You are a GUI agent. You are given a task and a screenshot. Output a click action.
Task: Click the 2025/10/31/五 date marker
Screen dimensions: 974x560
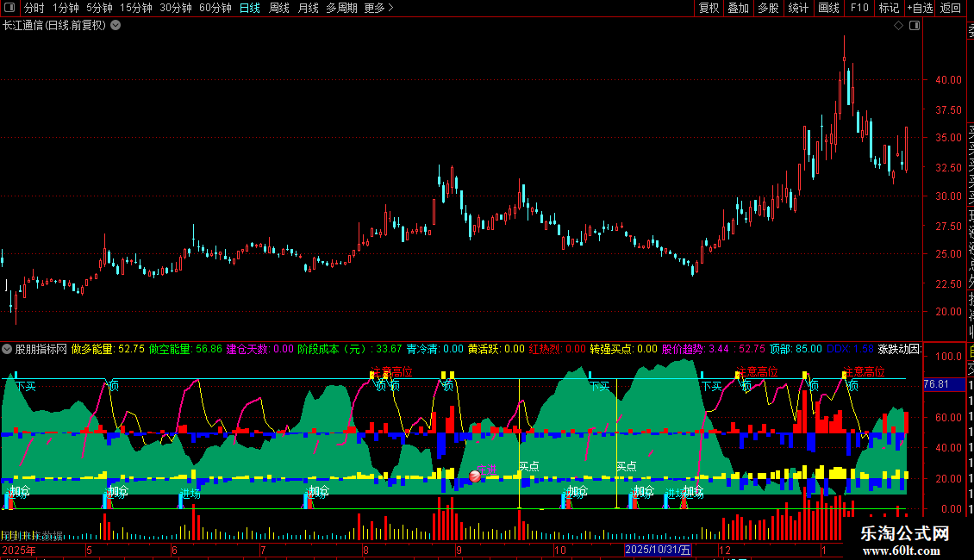point(658,550)
